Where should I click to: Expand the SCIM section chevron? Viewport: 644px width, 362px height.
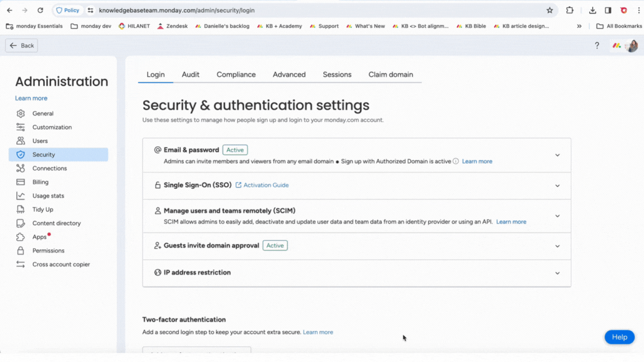coord(557,216)
